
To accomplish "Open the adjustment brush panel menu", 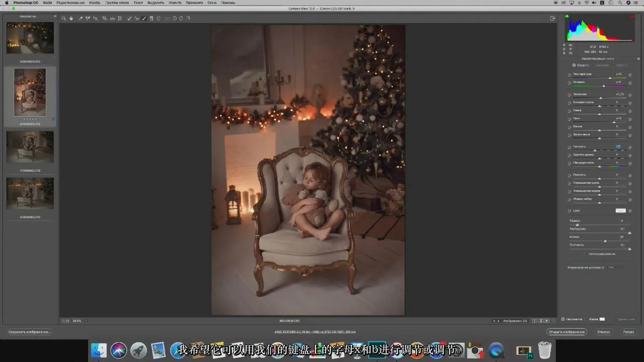I will pyautogui.click(x=638, y=59).
